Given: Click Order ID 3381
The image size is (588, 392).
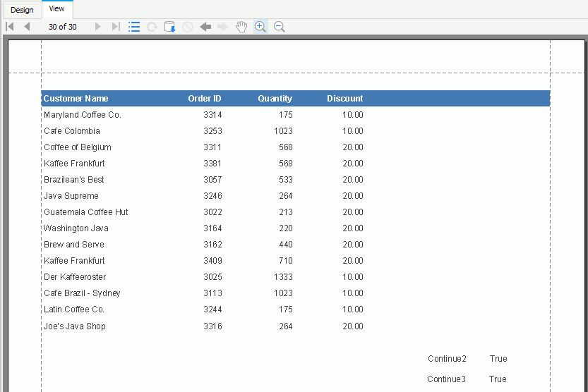Looking at the screenshot, I should pyautogui.click(x=212, y=164).
